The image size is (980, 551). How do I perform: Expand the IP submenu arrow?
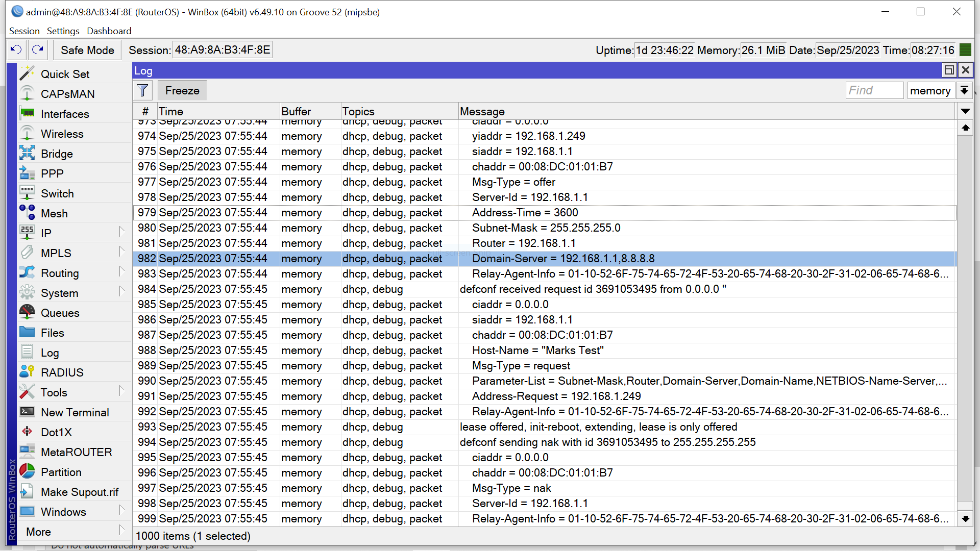tap(121, 232)
